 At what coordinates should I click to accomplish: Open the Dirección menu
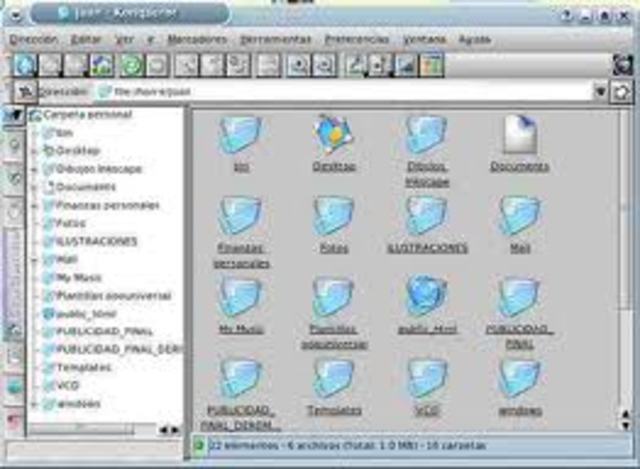coord(33,40)
